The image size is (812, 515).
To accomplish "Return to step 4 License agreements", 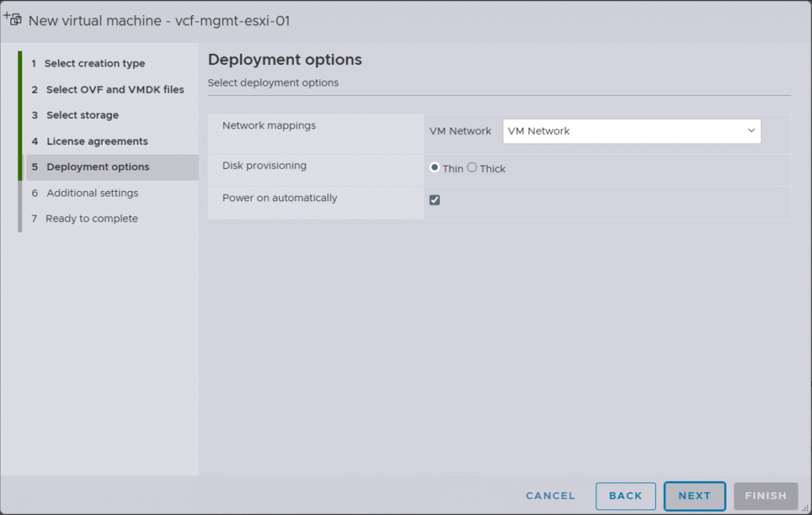I will [97, 141].
